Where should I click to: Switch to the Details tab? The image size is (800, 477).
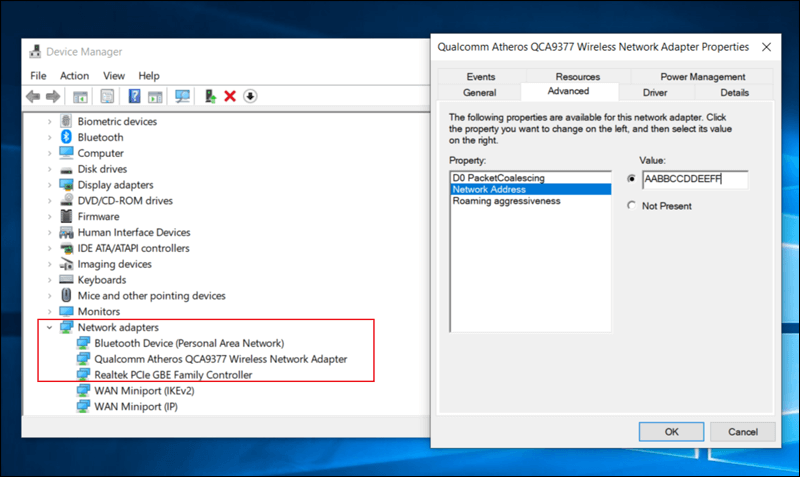point(734,92)
